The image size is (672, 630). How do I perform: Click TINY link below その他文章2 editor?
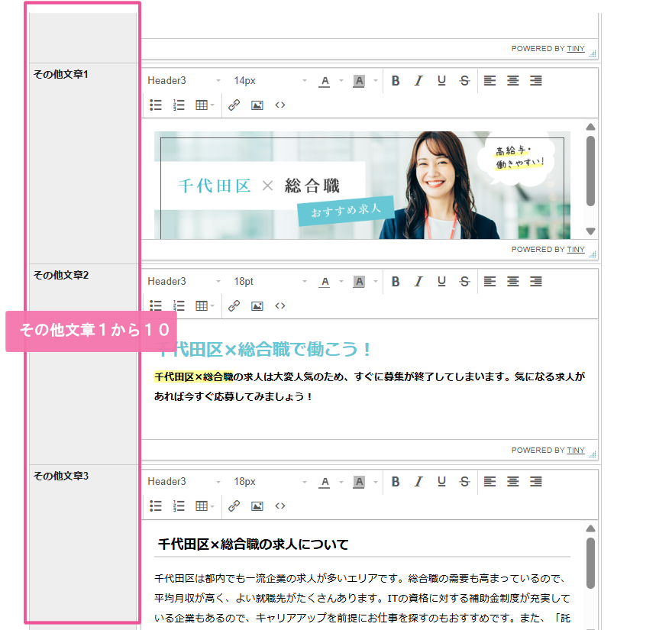click(x=576, y=451)
